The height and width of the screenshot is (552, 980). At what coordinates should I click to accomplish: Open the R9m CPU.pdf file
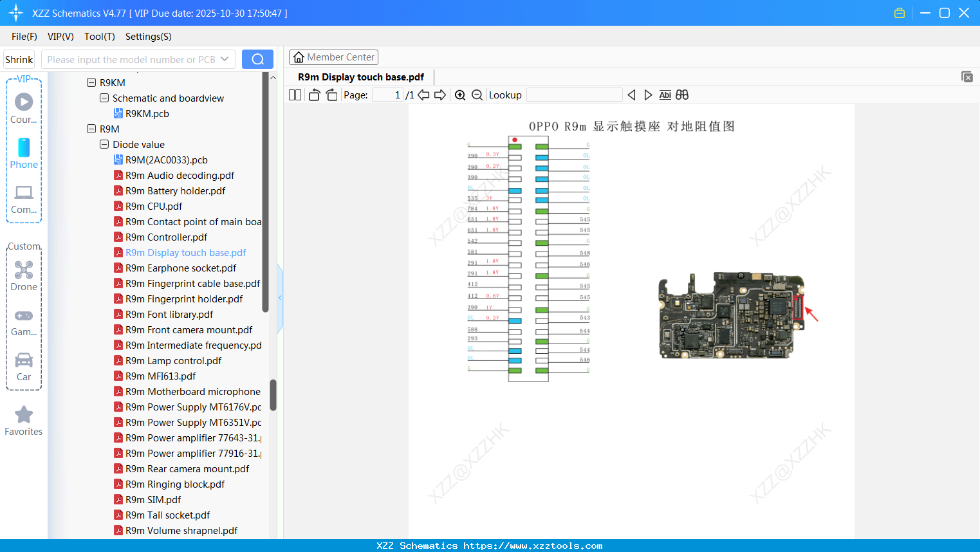coord(154,206)
